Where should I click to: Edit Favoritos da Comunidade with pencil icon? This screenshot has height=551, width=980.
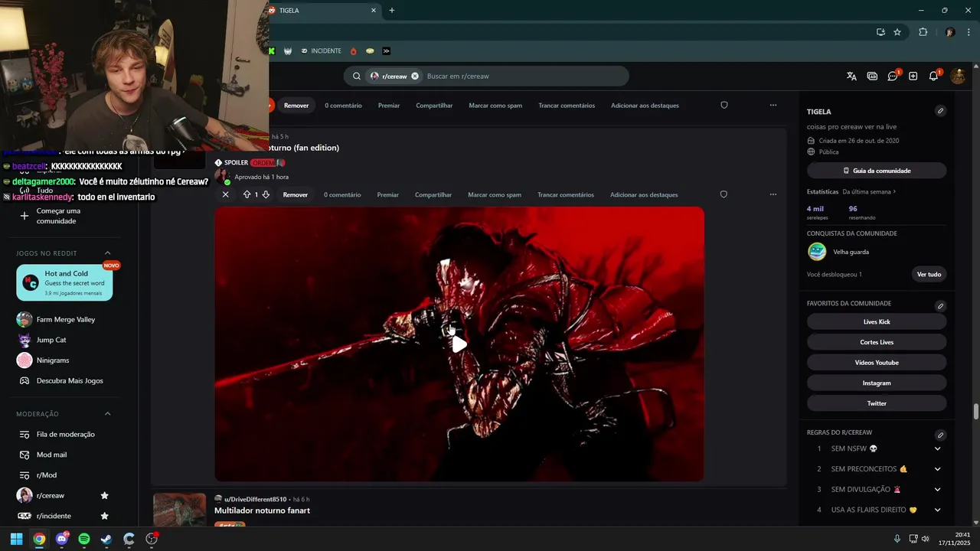coord(940,305)
